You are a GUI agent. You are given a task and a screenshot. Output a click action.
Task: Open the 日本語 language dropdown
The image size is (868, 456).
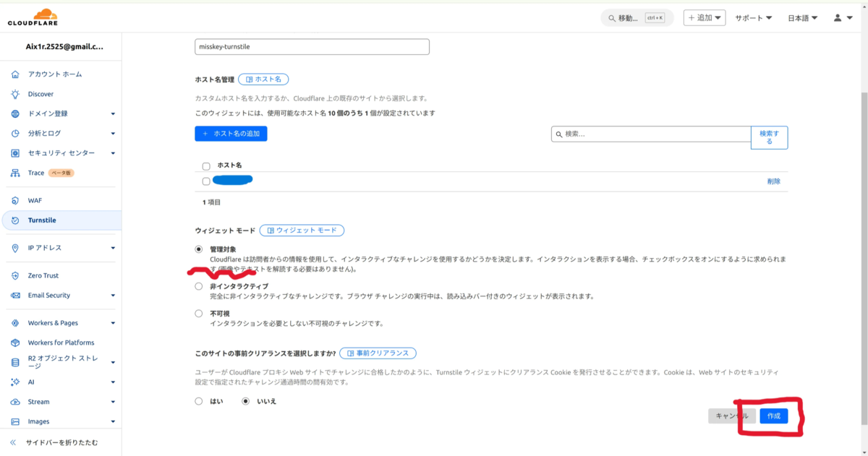pos(803,17)
